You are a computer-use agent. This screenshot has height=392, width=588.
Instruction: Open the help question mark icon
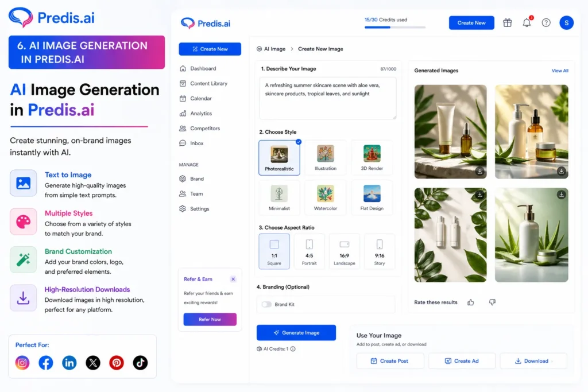546,23
